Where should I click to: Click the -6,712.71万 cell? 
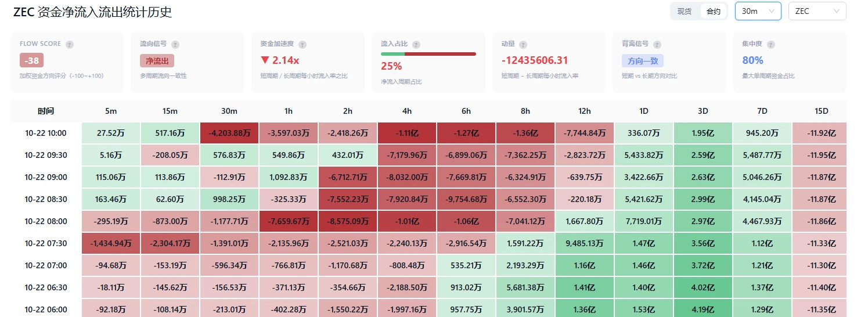348,177
